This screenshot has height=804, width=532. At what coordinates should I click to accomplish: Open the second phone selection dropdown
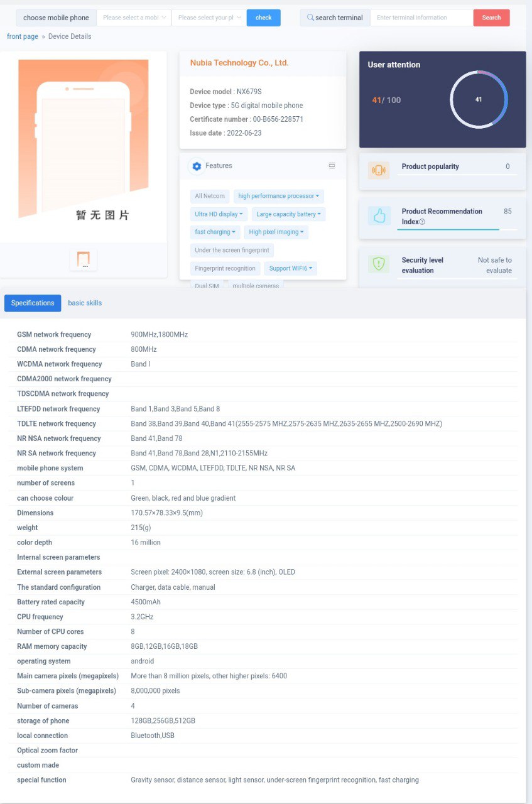tap(209, 18)
